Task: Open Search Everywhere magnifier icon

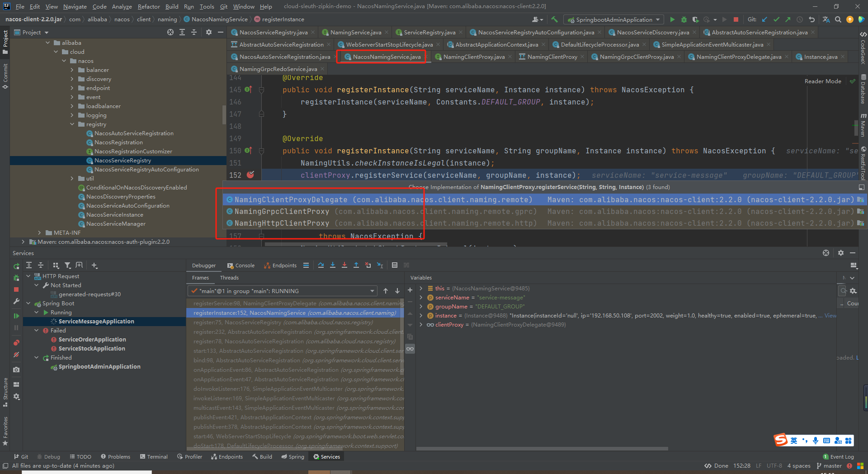Action: (x=838, y=19)
